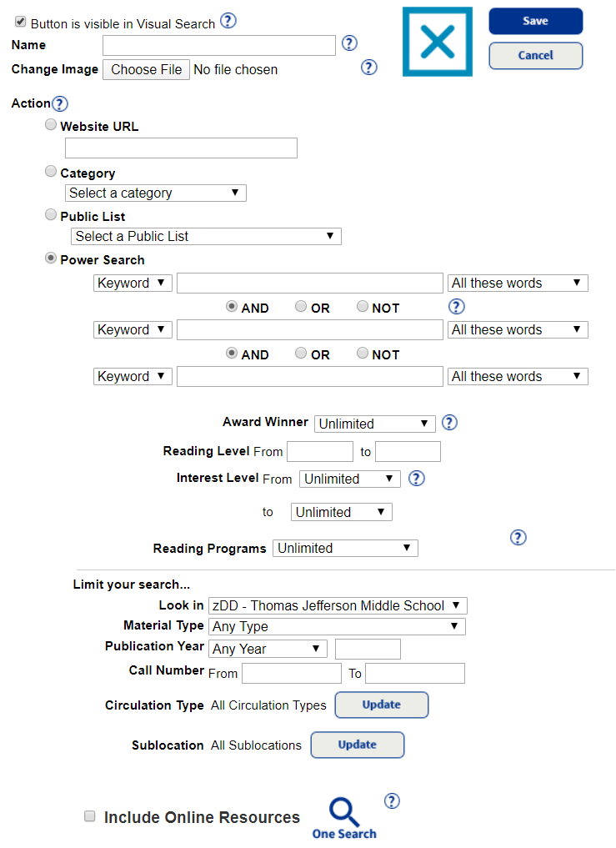Click help icon near Reading Programs
The height and width of the screenshot is (848, 616).
[x=518, y=538]
